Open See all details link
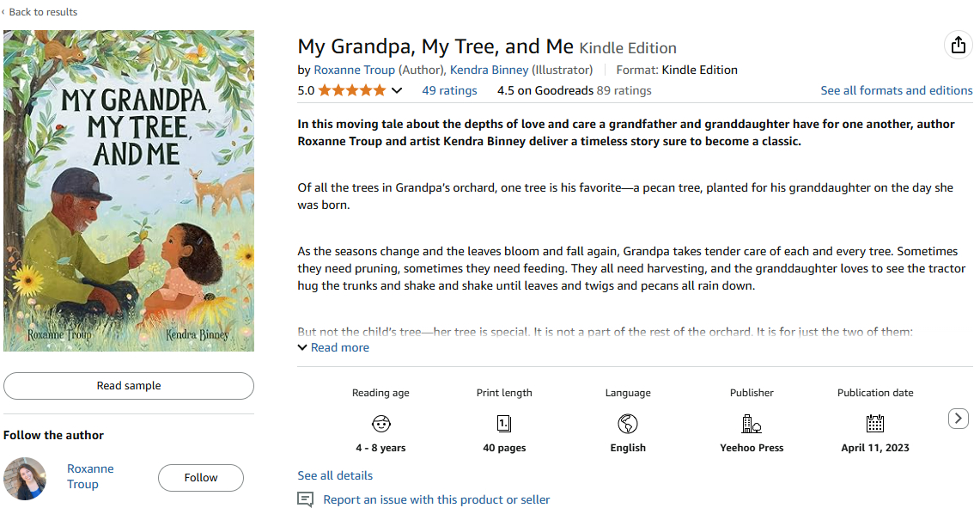 coord(335,475)
